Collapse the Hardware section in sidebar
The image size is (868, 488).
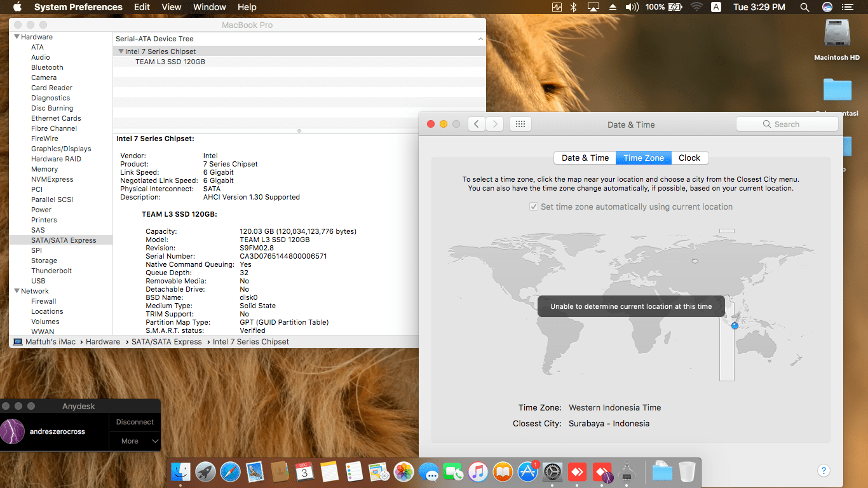pos(17,37)
